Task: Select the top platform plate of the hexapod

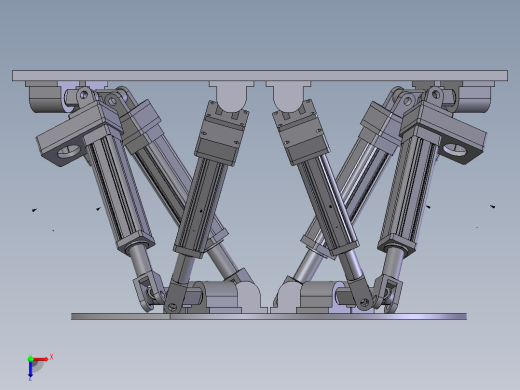Action: (x=260, y=75)
